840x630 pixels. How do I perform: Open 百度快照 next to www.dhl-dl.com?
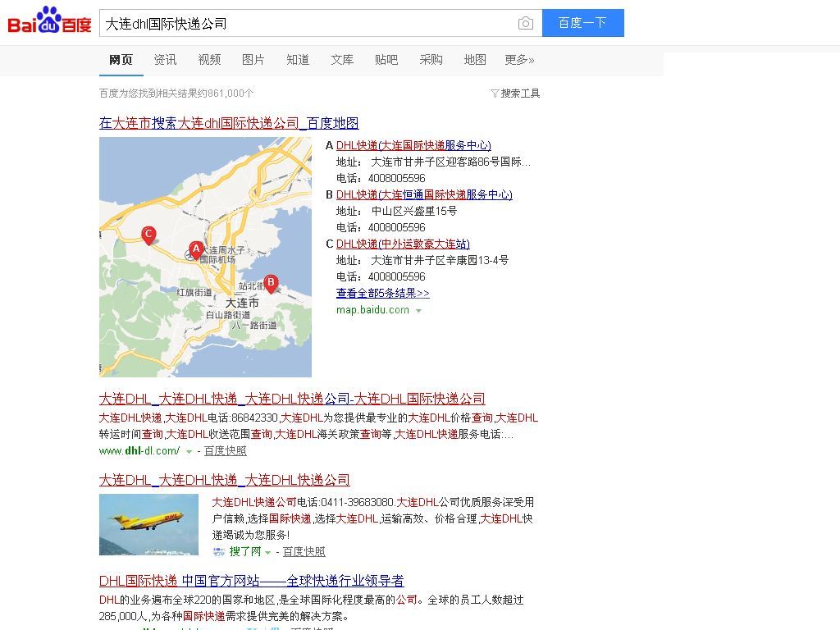(225, 451)
